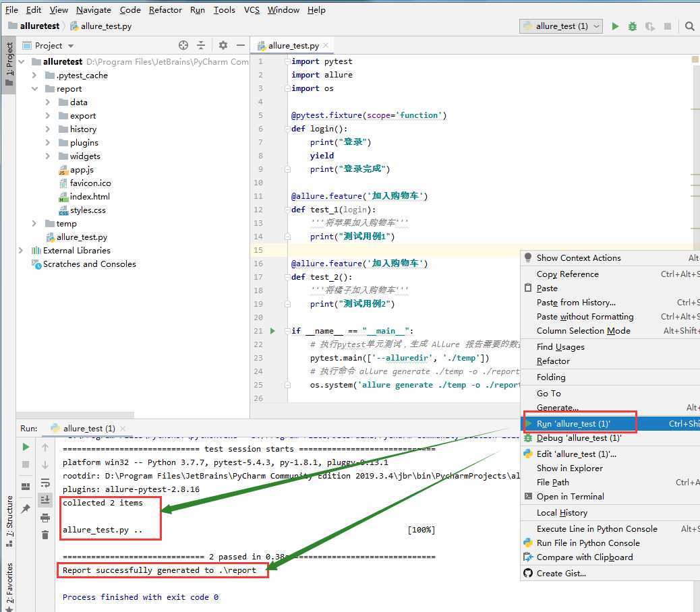Select Run 'allure_test (1)' in context menu

click(610, 424)
